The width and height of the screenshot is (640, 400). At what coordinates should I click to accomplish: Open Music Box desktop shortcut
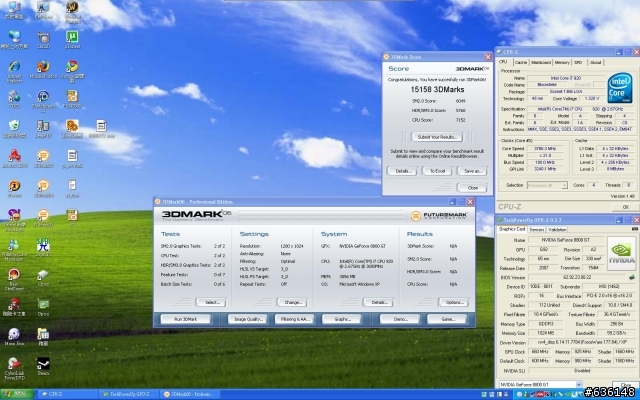(x=14, y=336)
